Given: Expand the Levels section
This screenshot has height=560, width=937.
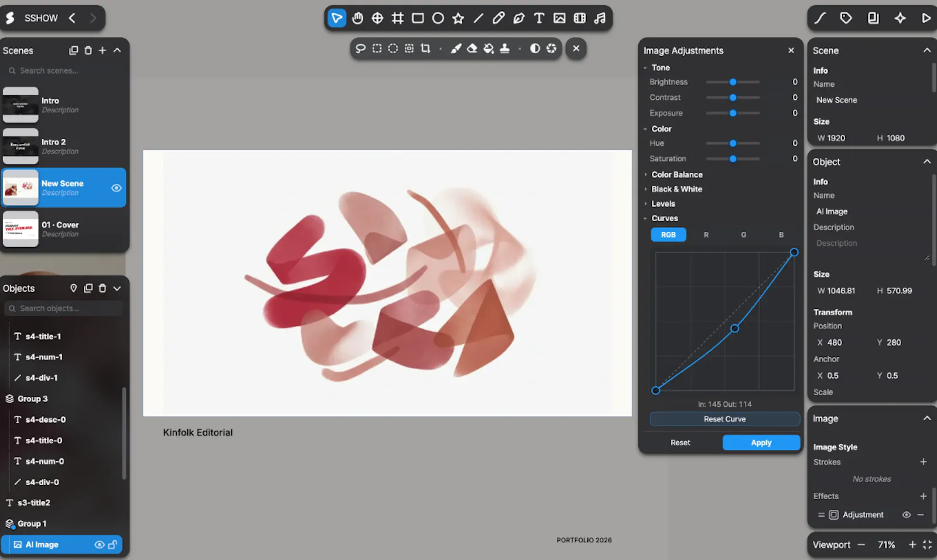Looking at the screenshot, I should pyautogui.click(x=645, y=204).
